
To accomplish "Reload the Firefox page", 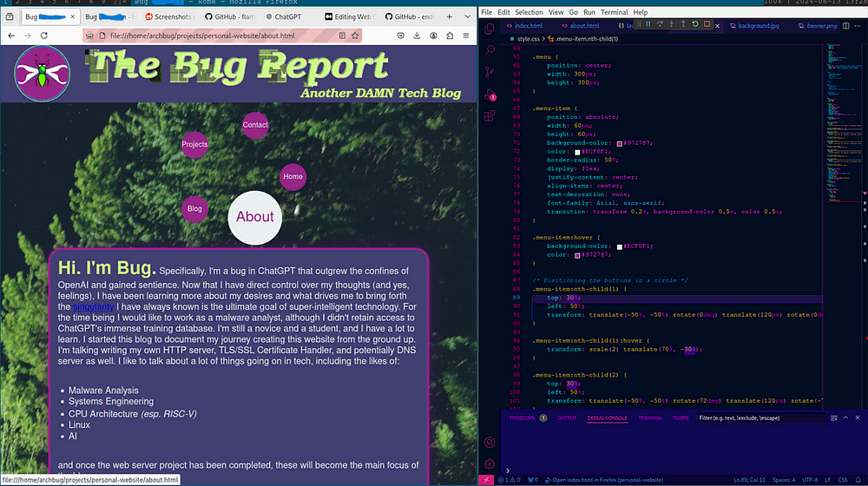I will (x=43, y=36).
